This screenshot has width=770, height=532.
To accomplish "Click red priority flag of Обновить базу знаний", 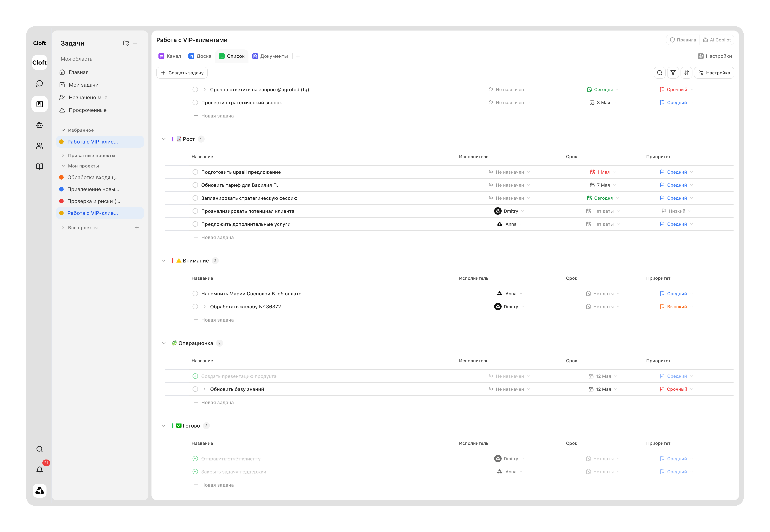I will point(662,389).
